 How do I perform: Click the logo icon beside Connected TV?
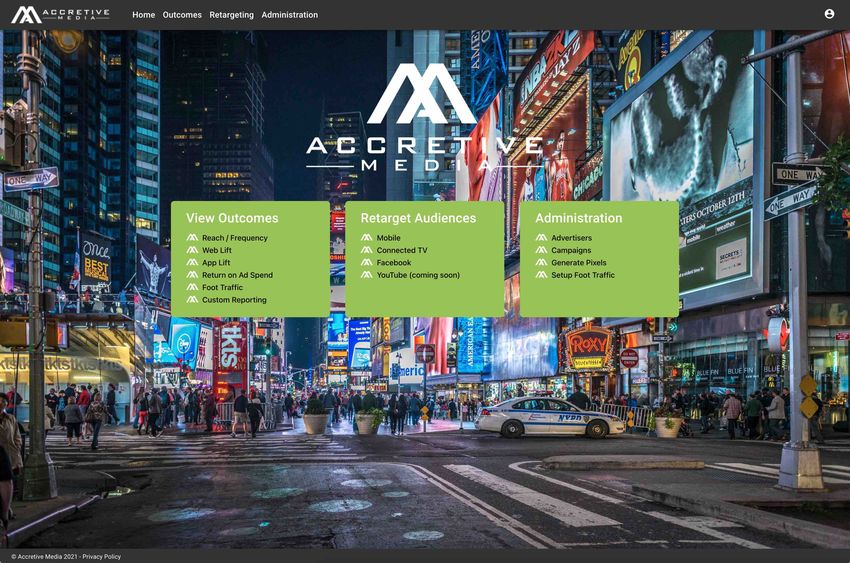coord(367,250)
